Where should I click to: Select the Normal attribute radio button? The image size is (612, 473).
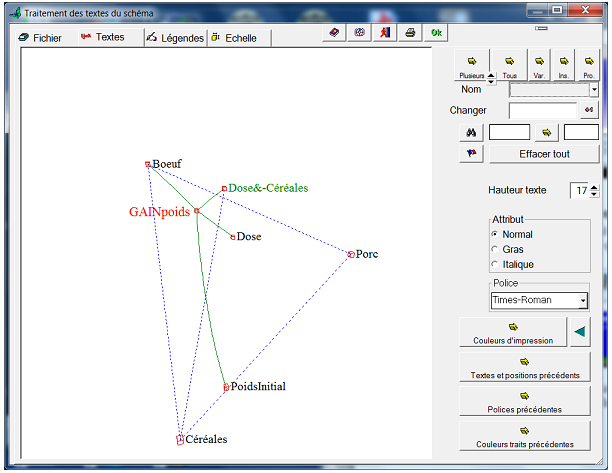coord(495,235)
